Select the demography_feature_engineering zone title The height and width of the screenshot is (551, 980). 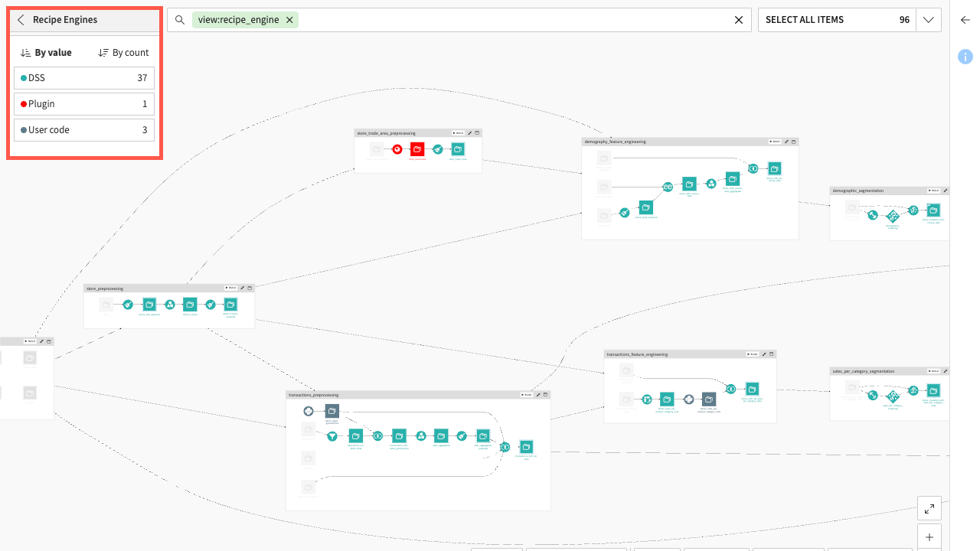click(615, 142)
